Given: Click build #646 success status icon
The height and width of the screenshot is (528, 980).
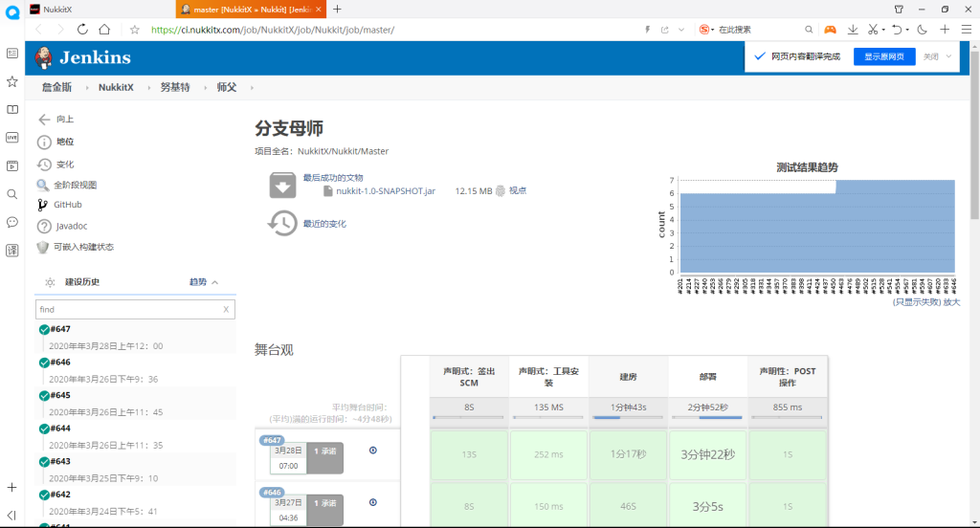Looking at the screenshot, I should click(x=44, y=363).
